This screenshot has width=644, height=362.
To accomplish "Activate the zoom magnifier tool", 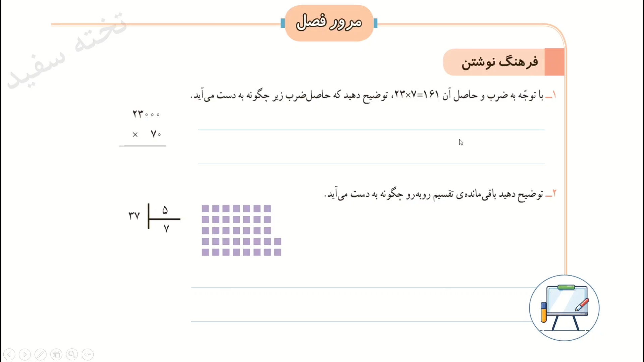I will point(72,354).
